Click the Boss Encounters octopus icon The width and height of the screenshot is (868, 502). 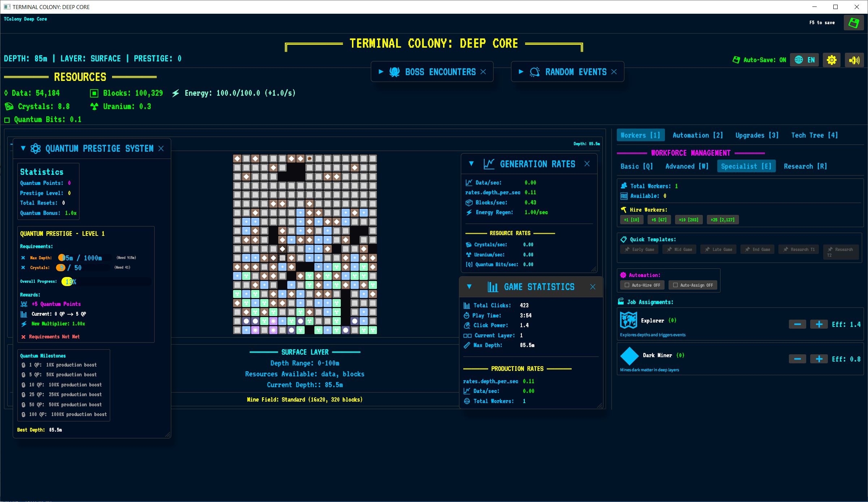click(x=394, y=72)
